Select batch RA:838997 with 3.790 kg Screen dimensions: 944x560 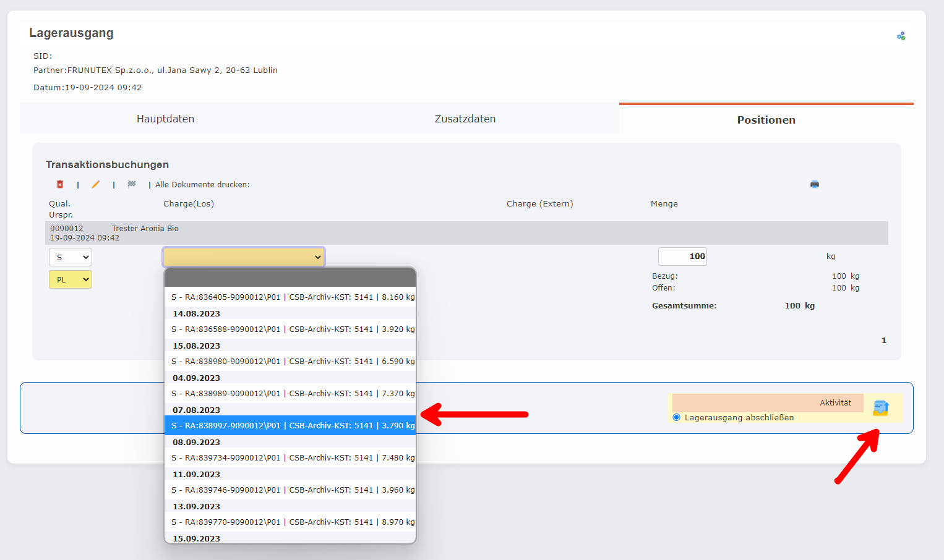coord(290,425)
